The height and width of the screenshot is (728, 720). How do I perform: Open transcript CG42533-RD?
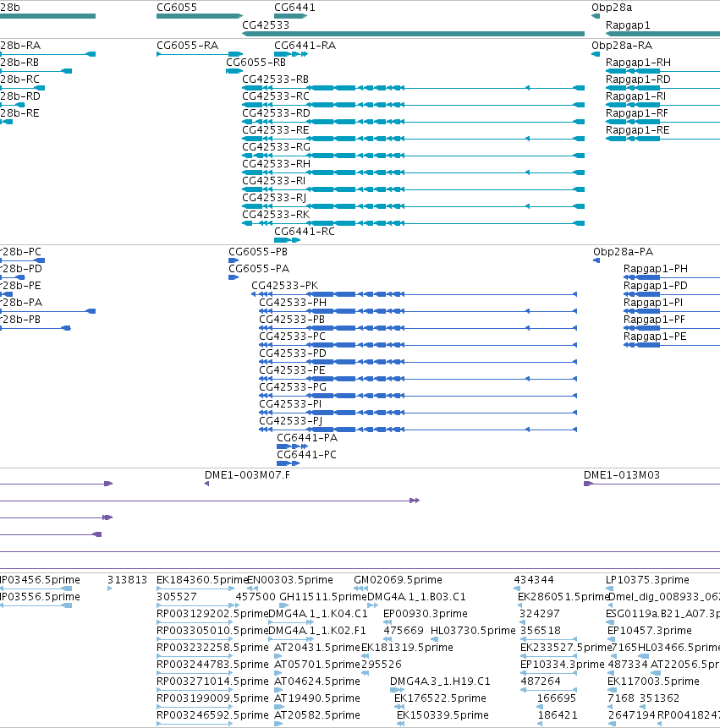click(x=276, y=113)
